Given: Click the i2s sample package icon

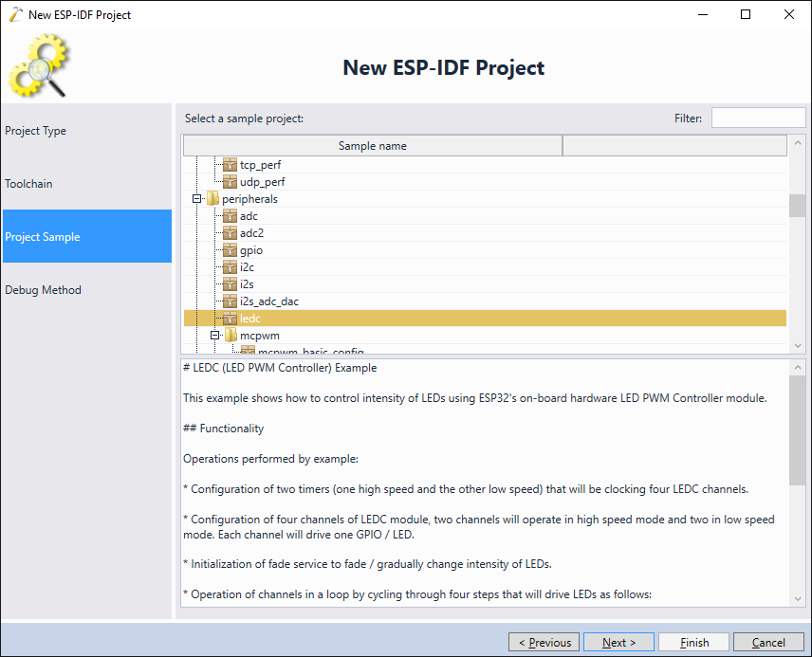Looking at the screenshot, I should tap(230, 284).
